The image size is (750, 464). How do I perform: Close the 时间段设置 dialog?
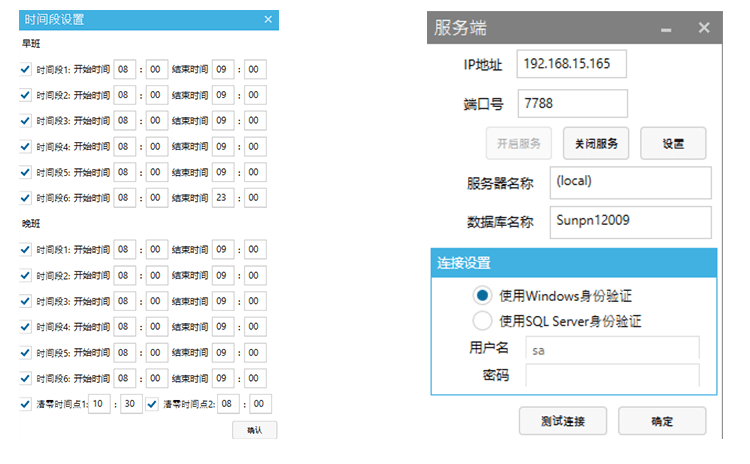click(267, 19)
